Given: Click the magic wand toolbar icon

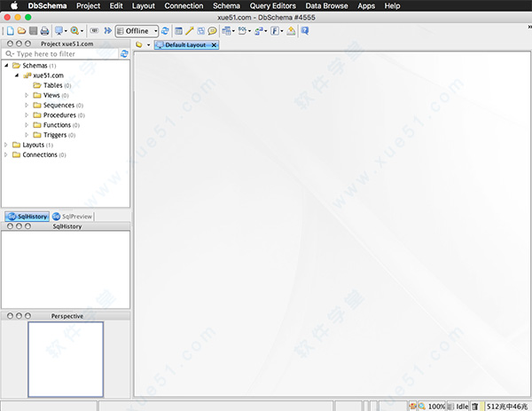Looking at the screenshot, I should [x=190, y=31].
